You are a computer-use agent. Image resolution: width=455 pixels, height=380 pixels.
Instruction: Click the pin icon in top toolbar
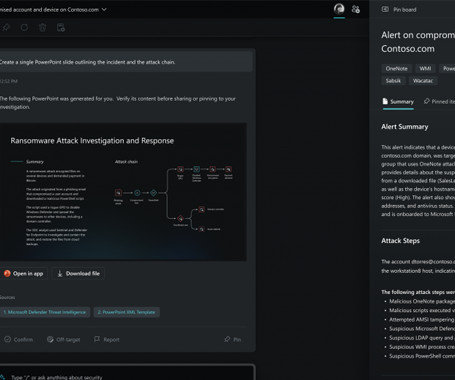coord(6,27)
